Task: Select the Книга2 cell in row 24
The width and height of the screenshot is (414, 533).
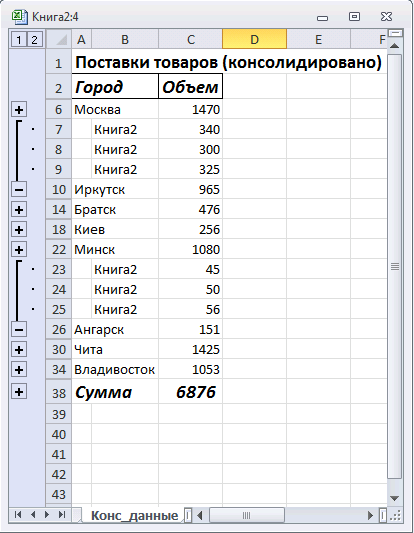Action: point(125,290)
